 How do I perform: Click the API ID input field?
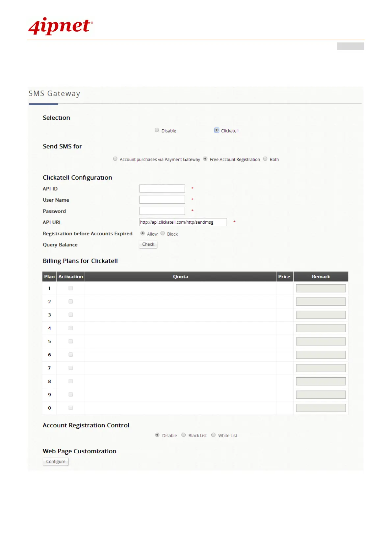[162, 189]
